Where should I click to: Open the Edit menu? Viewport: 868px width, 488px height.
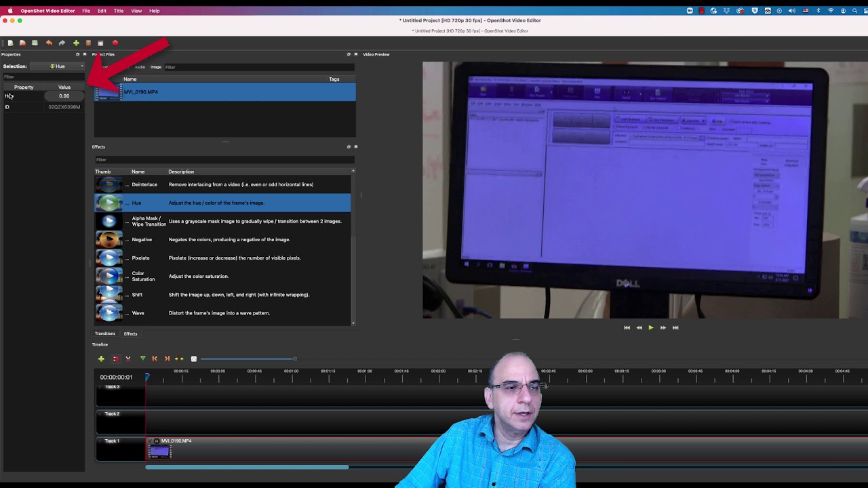pos(102,11)
